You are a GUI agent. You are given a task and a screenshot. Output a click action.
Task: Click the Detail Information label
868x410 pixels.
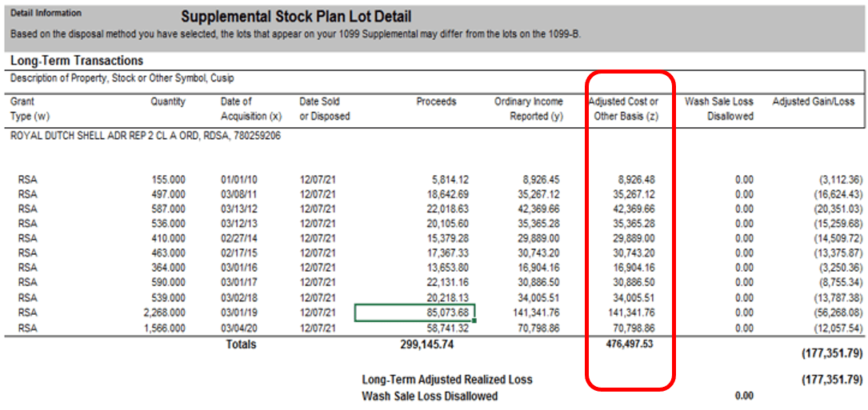pos(46,13)
